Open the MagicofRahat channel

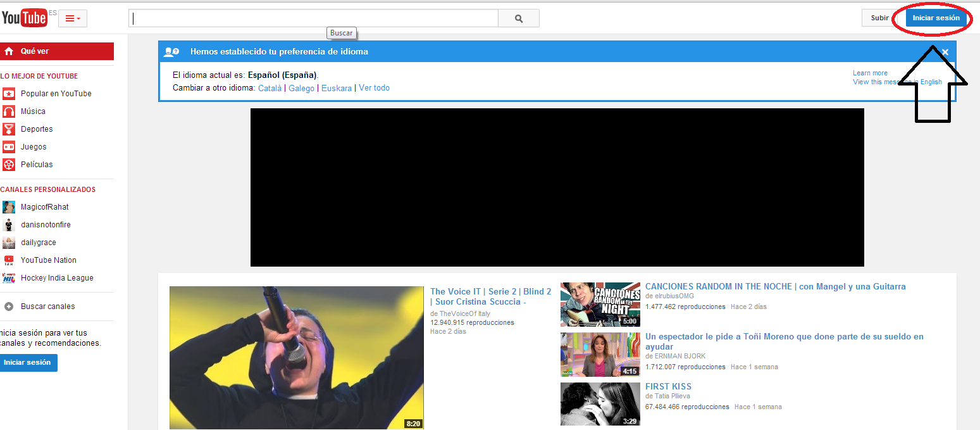(x=44, y=207)
